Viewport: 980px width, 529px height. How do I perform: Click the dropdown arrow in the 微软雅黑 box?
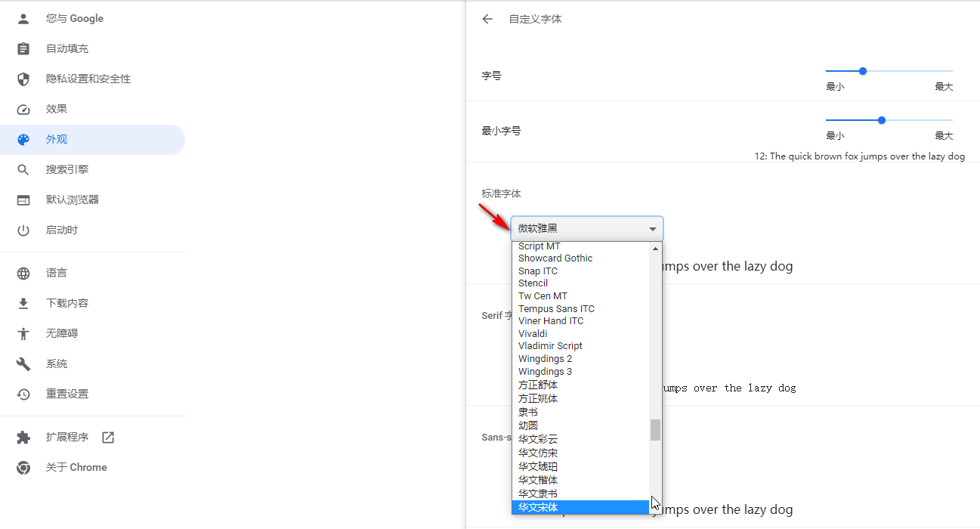point(653,229)
